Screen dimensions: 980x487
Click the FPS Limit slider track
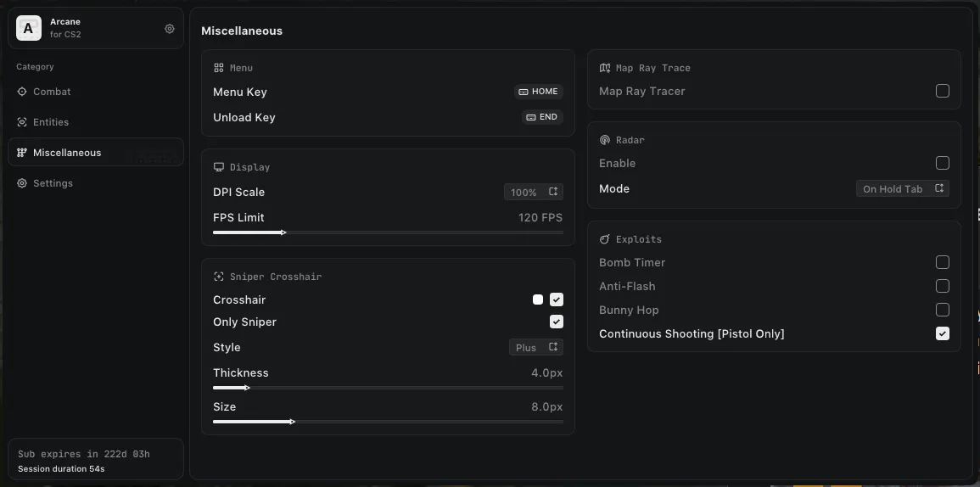[x=388, y=232]
